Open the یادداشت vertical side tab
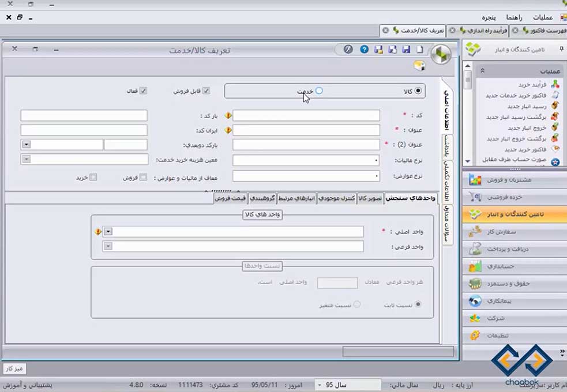This screenshot has height=392, width=567. pos(447,144)
